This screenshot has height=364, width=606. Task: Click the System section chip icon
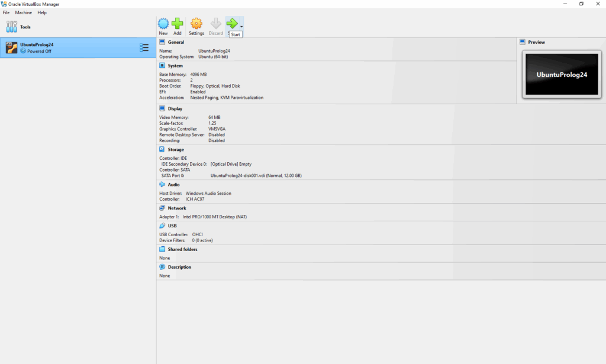point(162,66)
